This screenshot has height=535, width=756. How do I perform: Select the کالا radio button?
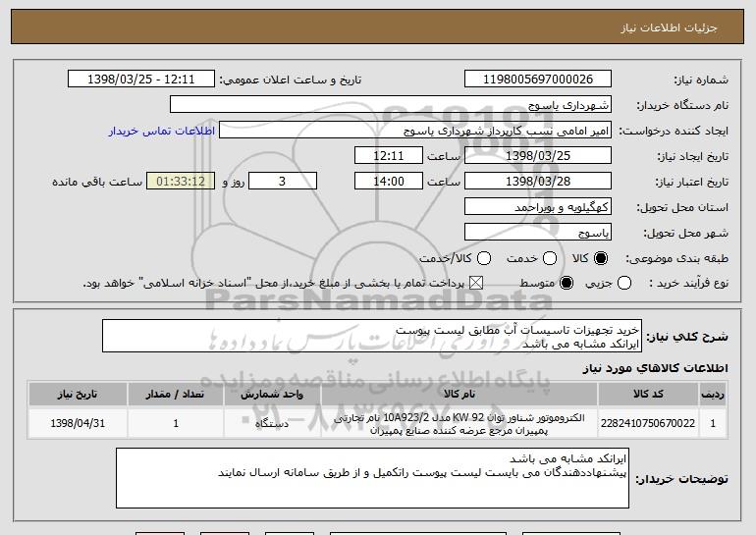[x=601, y=259]
